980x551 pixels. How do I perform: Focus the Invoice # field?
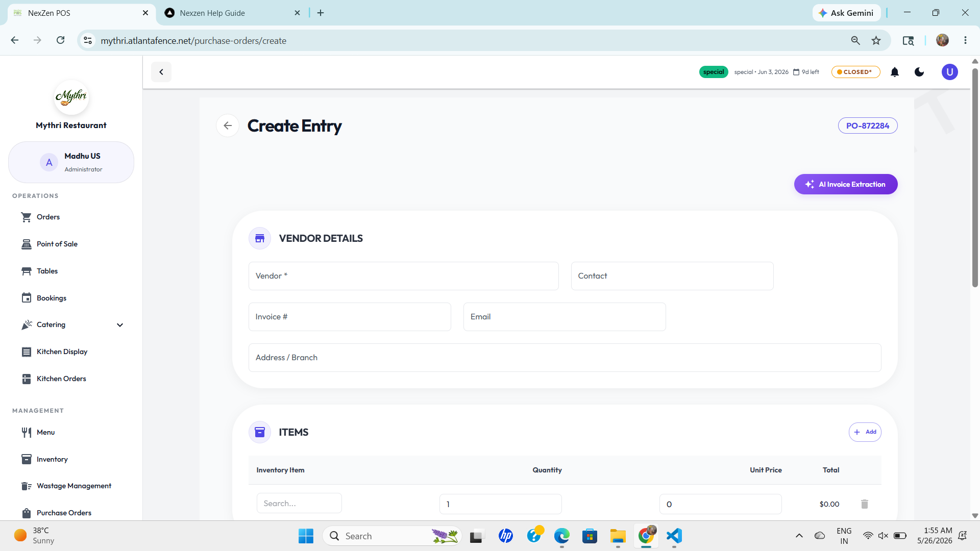(350, 317)
